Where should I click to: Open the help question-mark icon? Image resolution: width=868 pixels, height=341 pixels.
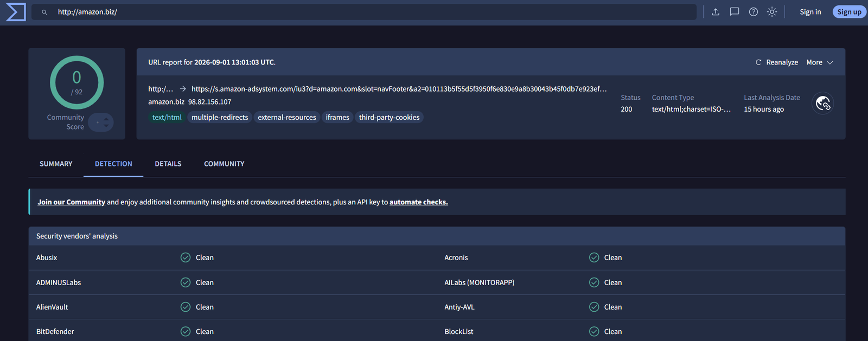[x=754, y=12]
